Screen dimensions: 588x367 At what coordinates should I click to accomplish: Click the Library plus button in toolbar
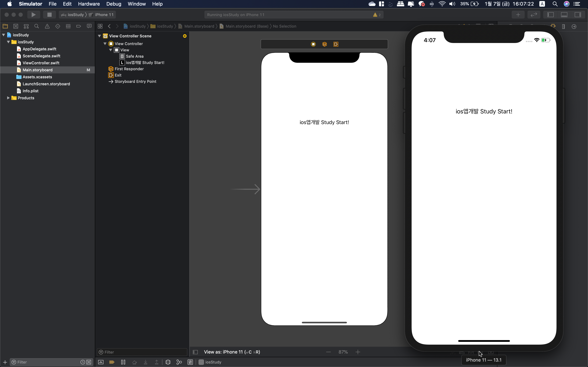518,15
